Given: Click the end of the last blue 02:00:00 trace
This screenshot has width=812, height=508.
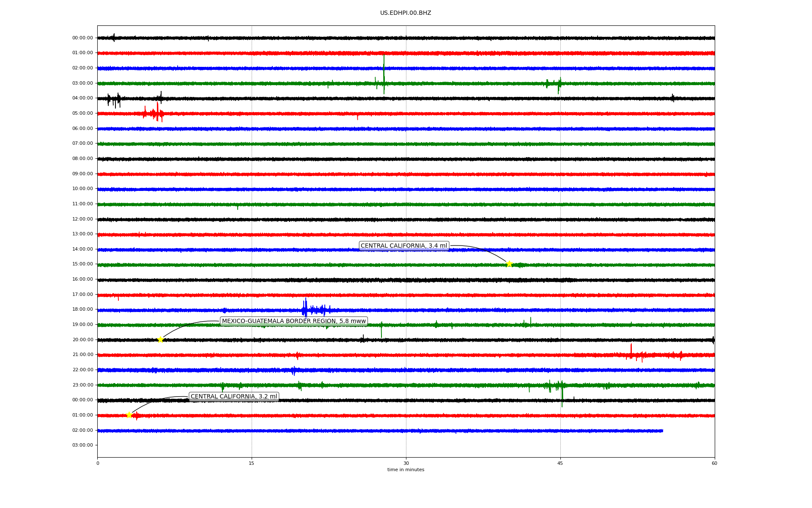Looking at the screenshot, I should click(662, 431).
